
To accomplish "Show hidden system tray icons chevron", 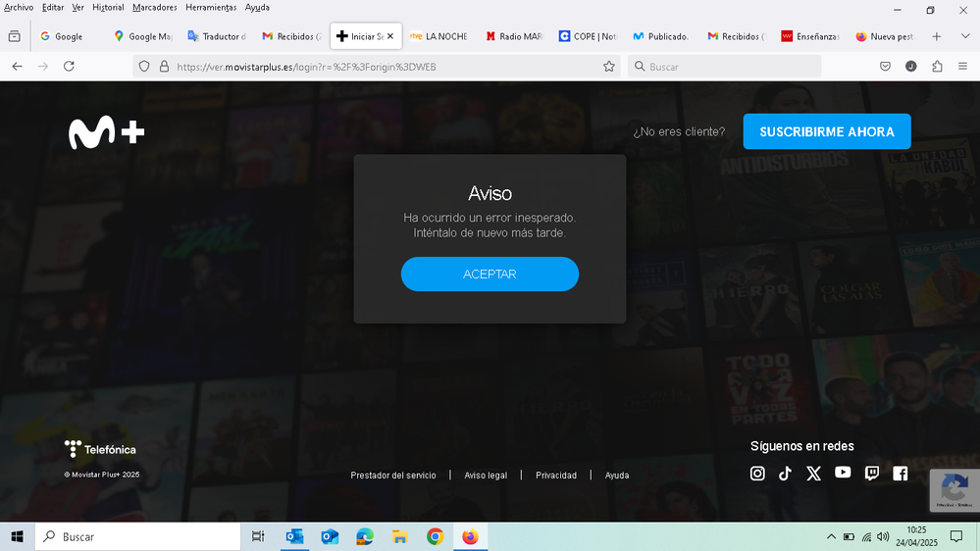I will [x=831, y=537].
